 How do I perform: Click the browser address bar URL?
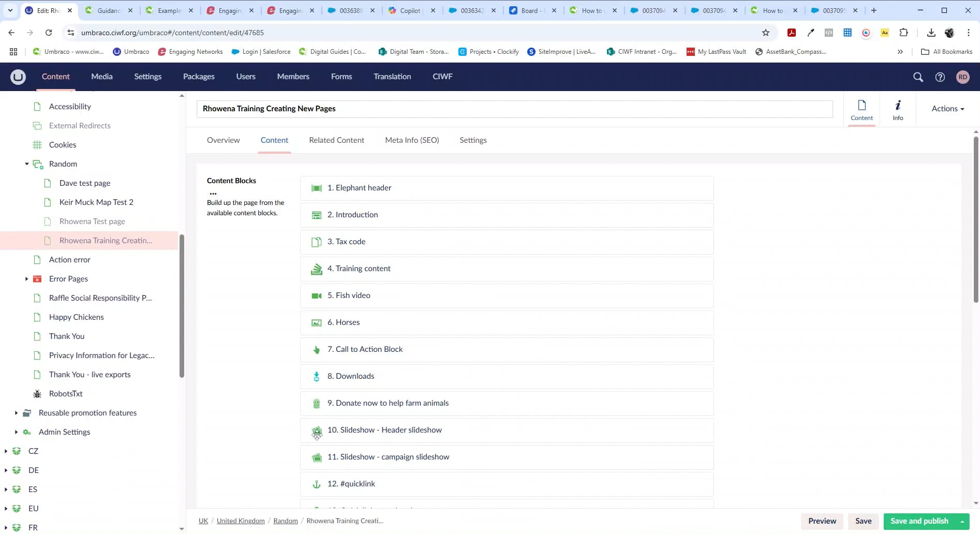coord(172,33)
